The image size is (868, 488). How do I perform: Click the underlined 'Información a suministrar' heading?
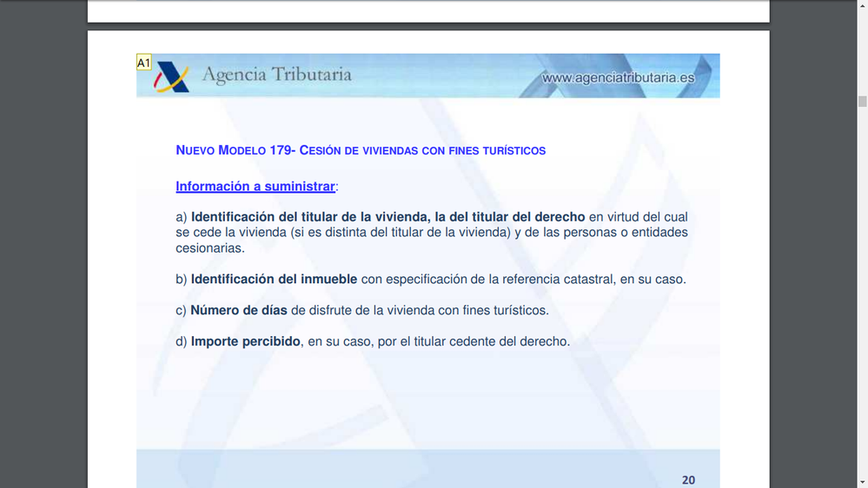coord(255,187)
